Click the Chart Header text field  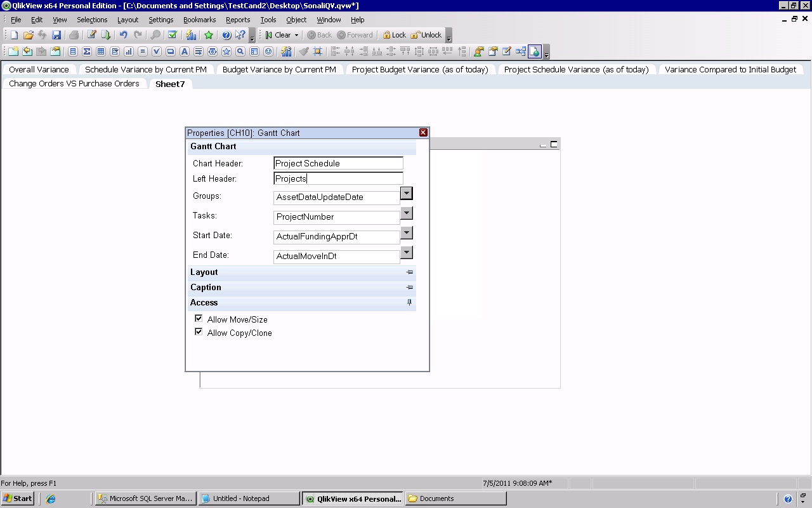(338, 164)
